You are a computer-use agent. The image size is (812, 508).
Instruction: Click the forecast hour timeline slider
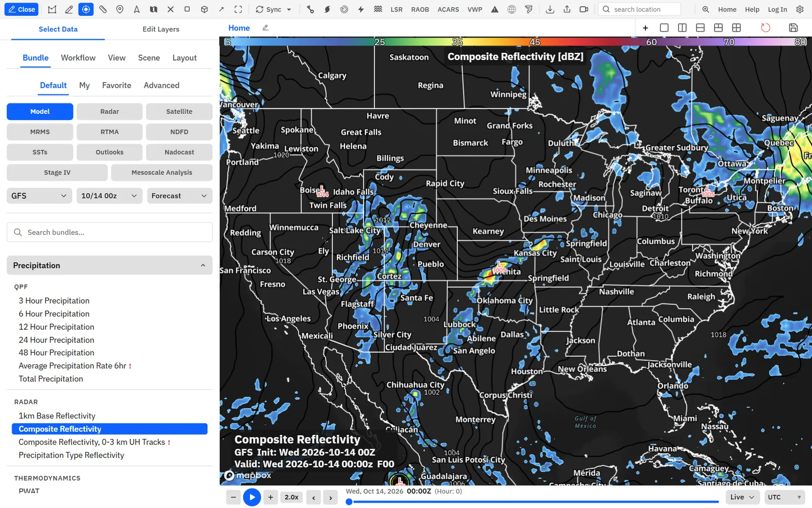(x=533, y=502)
